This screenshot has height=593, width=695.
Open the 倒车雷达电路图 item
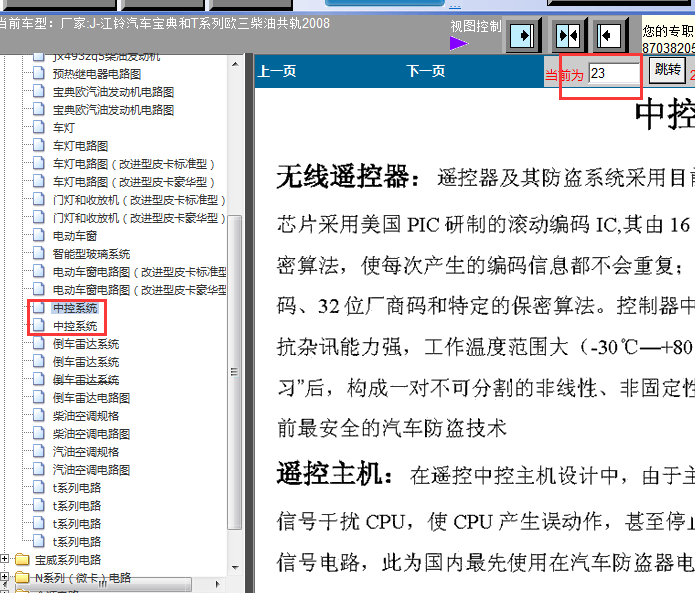pos(91,398)
